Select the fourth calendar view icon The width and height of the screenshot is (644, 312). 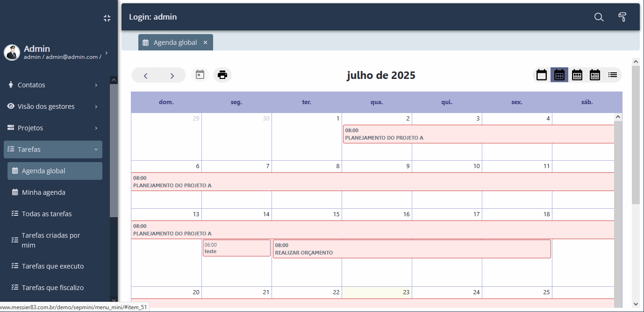point(594,75)
